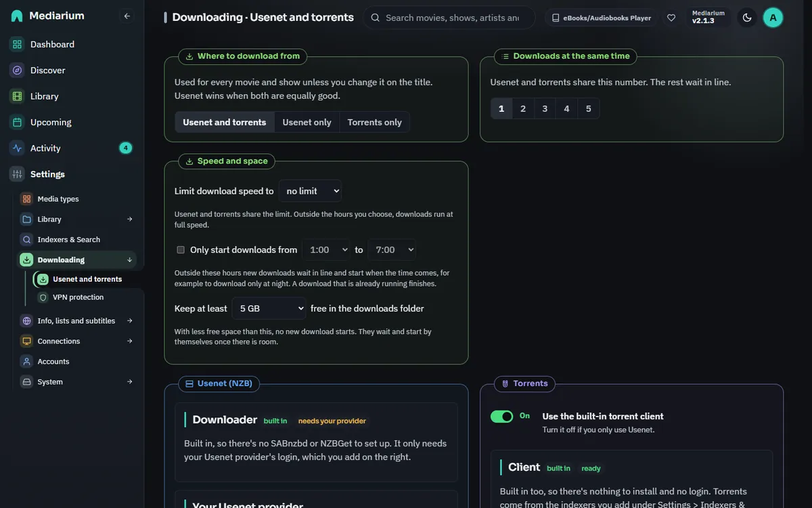Click the Upcoming calendar icon
Screen dimensions: 812x508
[17, 122]
